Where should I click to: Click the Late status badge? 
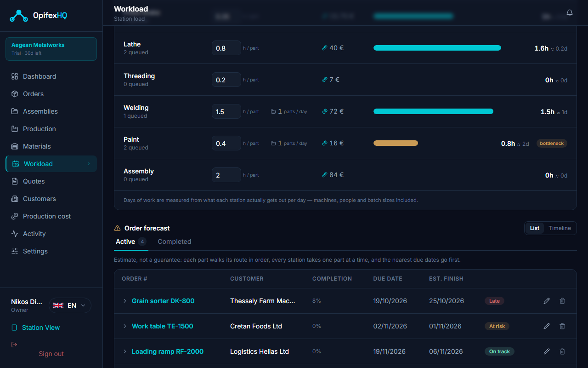(495, 301)
